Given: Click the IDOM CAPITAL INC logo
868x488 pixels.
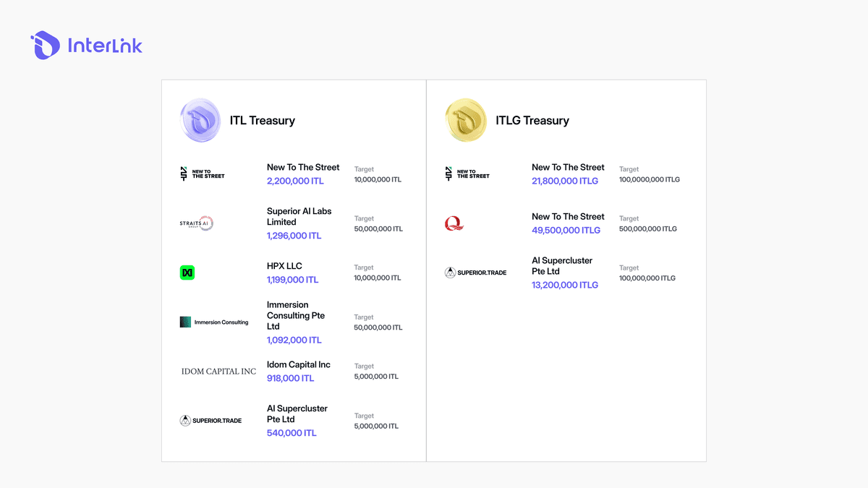Looking at the screenshot, I should (218, 372).
